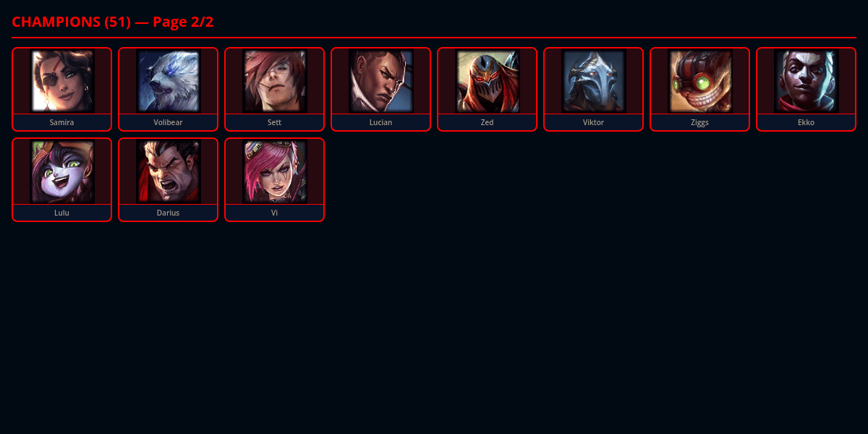This screenshot has width=868, height=434.
Task: Pick the Lucian champion portrait
Action: (380, 81)
